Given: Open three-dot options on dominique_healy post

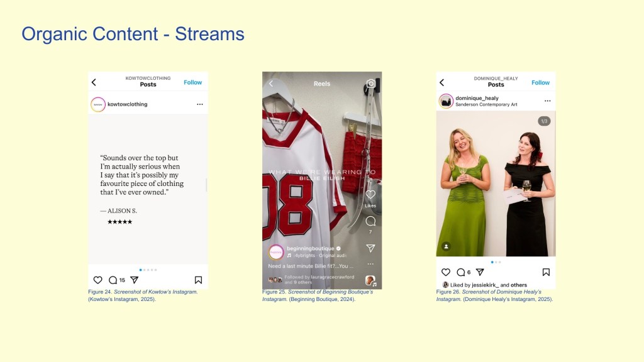Looking at the screenshot, I should click(547, 101).
